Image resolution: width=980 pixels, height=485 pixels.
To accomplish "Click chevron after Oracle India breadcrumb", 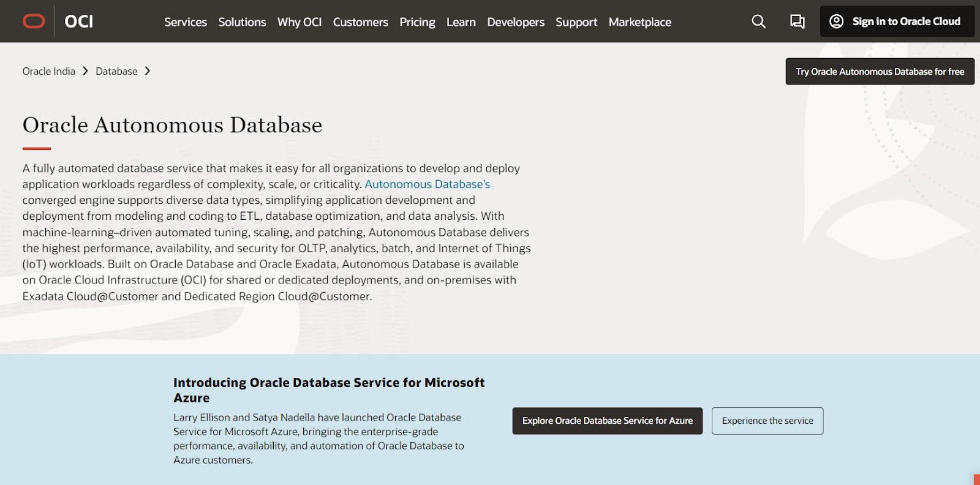I will point(85,71).
